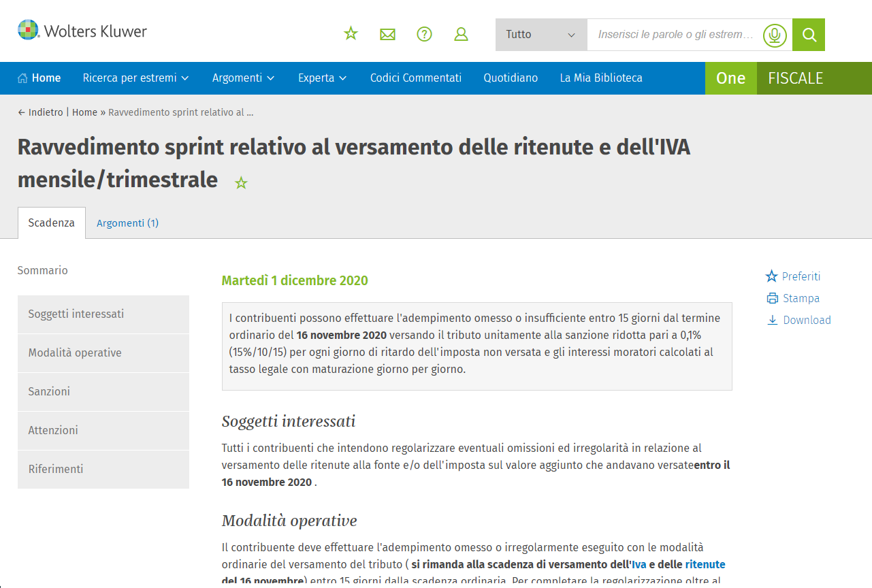Click the Wolters Kluwer logo

coord(82,31)
